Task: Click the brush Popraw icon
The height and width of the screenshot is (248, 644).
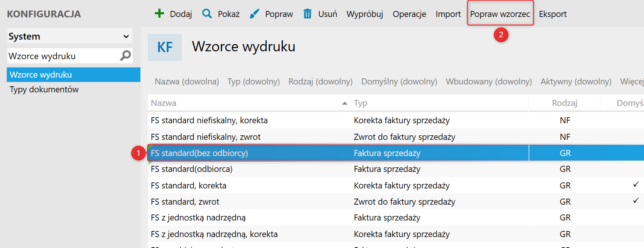Action: click(x=254, y=14)
